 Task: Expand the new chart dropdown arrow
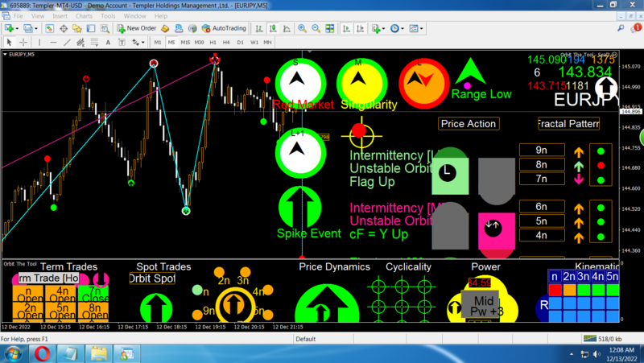pos(17,29)
